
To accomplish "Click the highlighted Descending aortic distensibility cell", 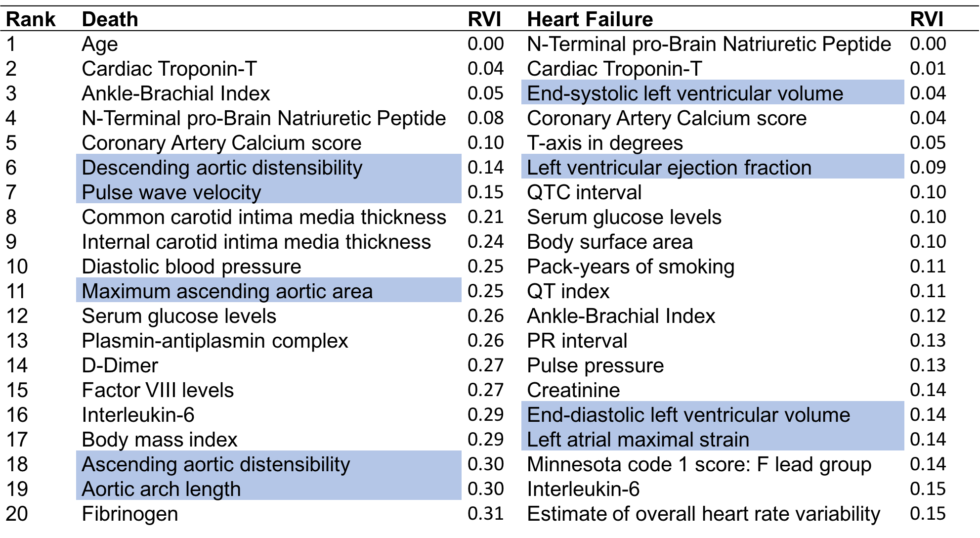I will (x=222, y=168).
